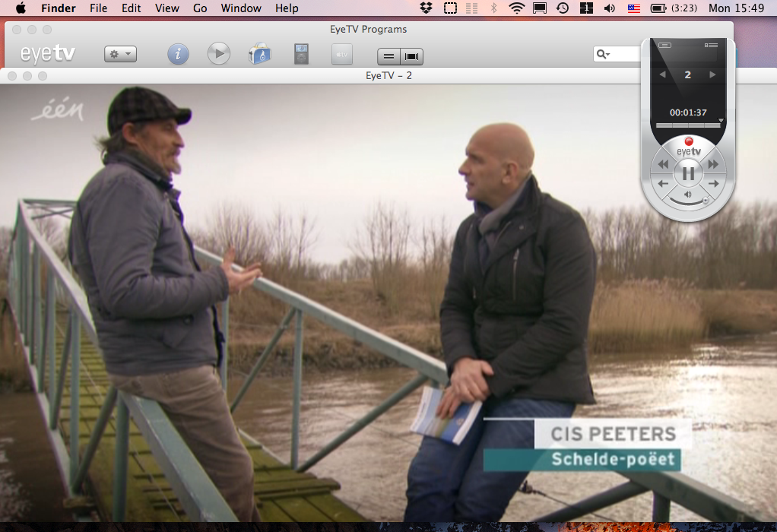777x532 pixels.
Task: Click the search field in EyeTV Programs
Action: tap(617, 54)
